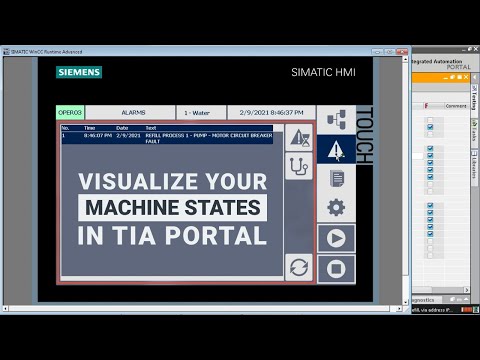The width and height of the screenshot is (480, 360).
Task: Click the '1 - Water' recipe field
Action: point(201,113)
